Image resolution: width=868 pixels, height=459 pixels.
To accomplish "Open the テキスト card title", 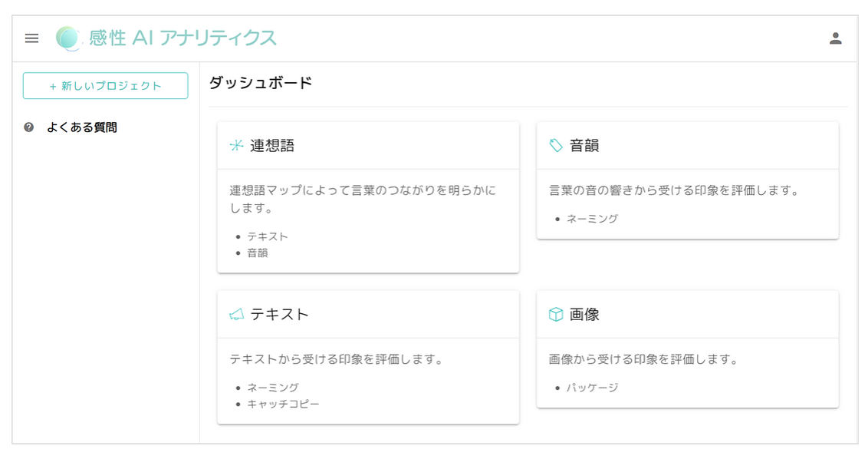I will coord(280,315).
